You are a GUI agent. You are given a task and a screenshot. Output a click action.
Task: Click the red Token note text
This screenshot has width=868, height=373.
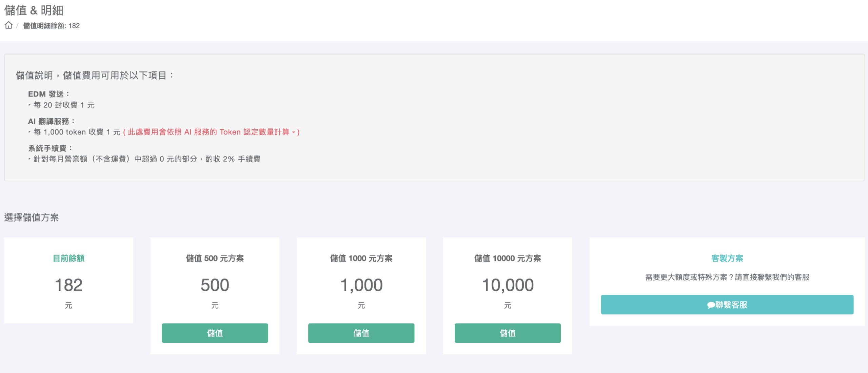211,132
